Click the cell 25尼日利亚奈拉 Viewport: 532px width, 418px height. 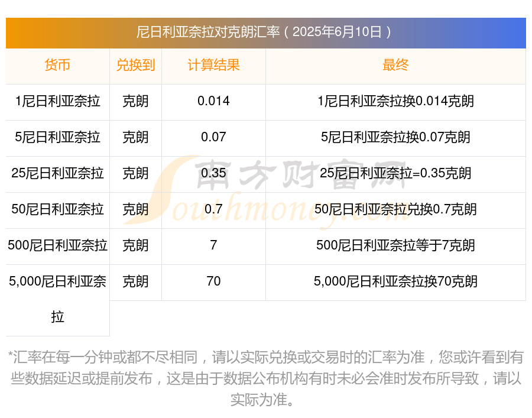[x=57, y=173]
